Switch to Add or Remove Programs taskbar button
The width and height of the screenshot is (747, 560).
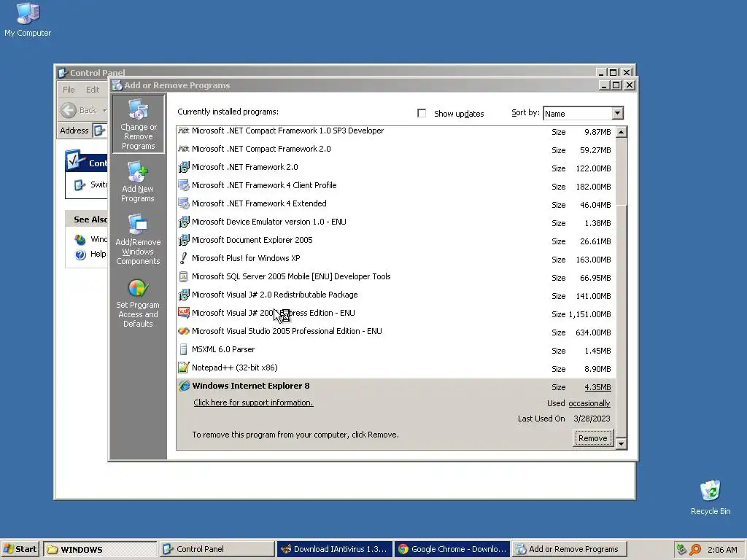569,549
